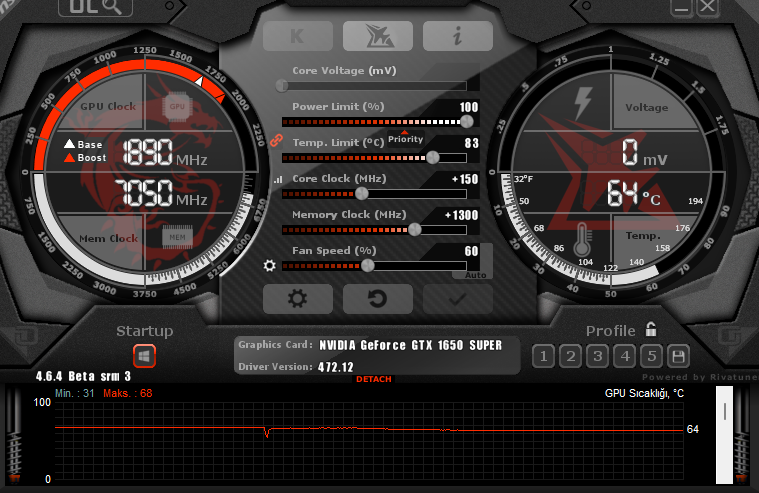Click the Priority arrow above Temp. Limit

tap(405, 133)
